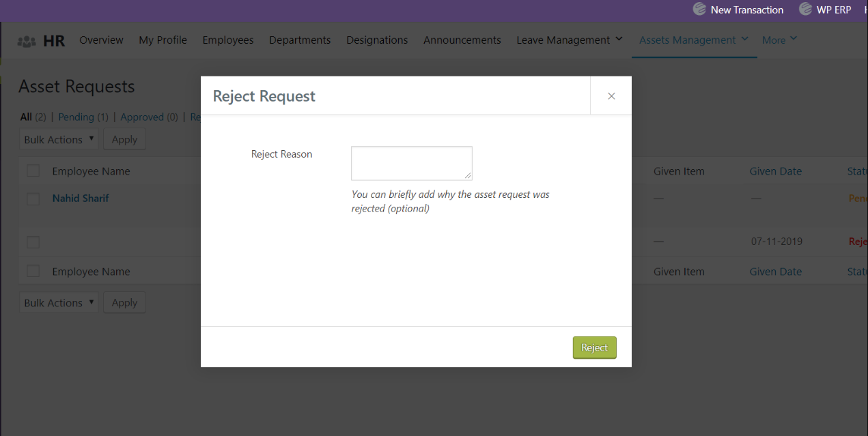Open the Departments section
868x436 pixels.
tap(300, 40)
